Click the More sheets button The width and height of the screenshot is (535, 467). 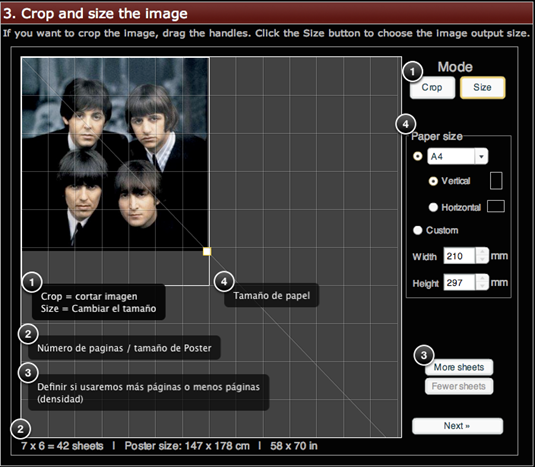[459, 367]
